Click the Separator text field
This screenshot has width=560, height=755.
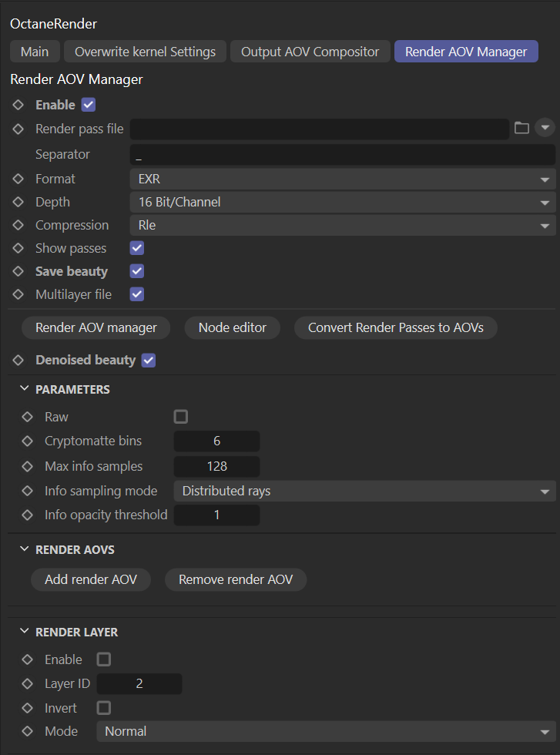tap(342, 155)
